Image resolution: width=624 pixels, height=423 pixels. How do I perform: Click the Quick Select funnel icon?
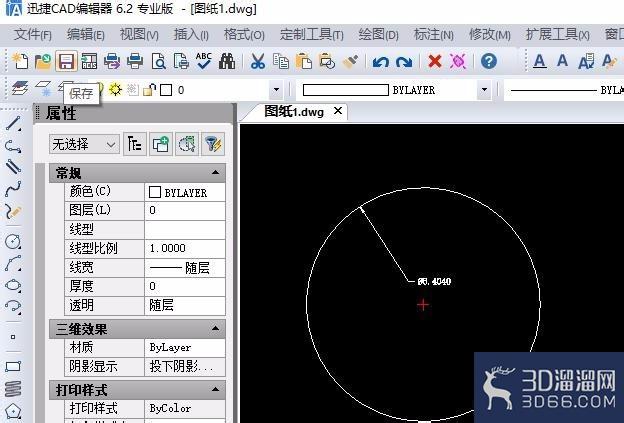coord(213,144)
